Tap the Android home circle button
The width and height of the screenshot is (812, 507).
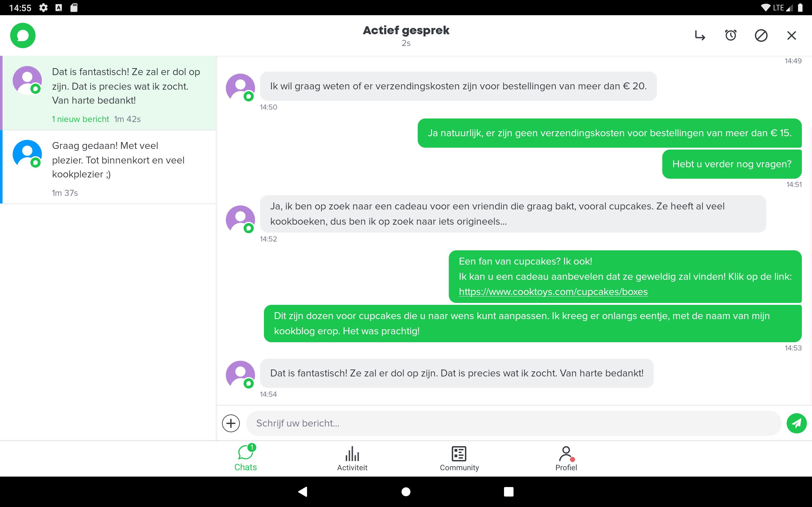(406, 491)
